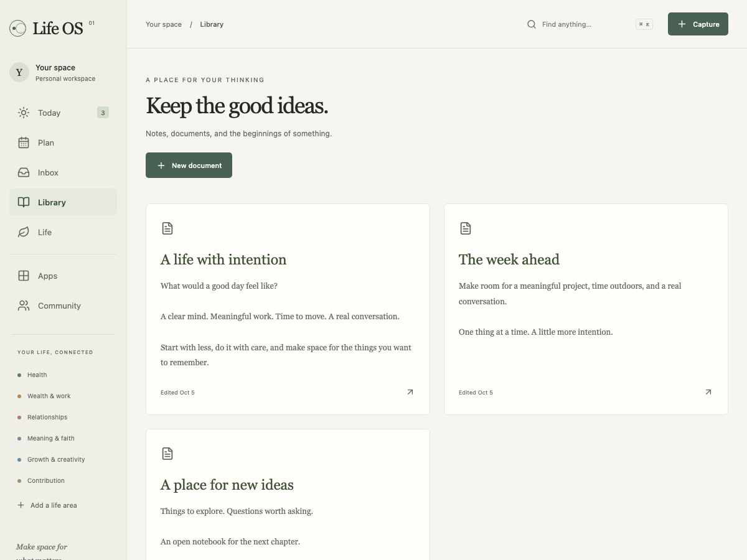This screenshot has height=560, width=747.
Task: Click 'The week ahead' card title
Action: pos(509,259)
